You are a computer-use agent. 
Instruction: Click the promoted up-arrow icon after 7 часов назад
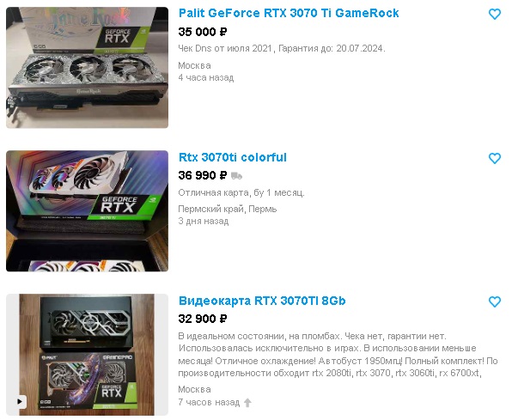[247, 402]
